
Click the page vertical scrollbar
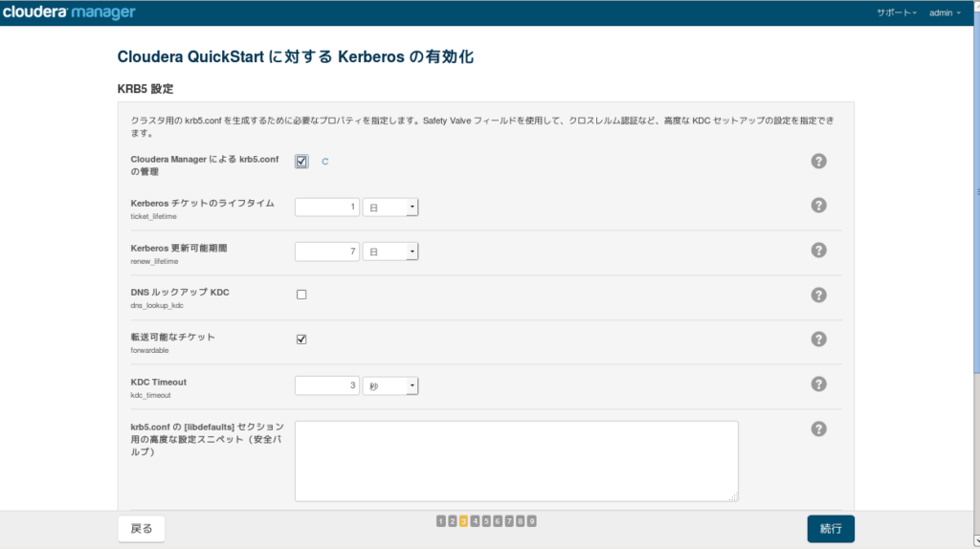point(977,190)
